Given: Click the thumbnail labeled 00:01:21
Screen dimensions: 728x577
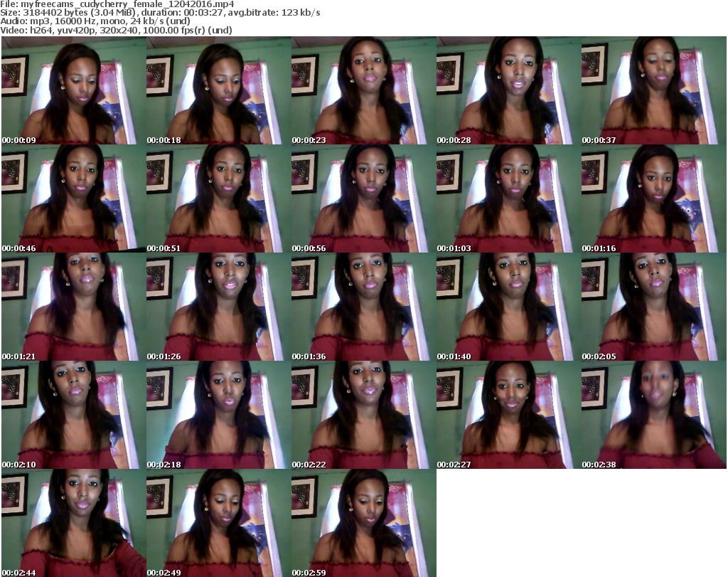Looking at the screenshot, I should pyautogui.click(x=73, y=307).
